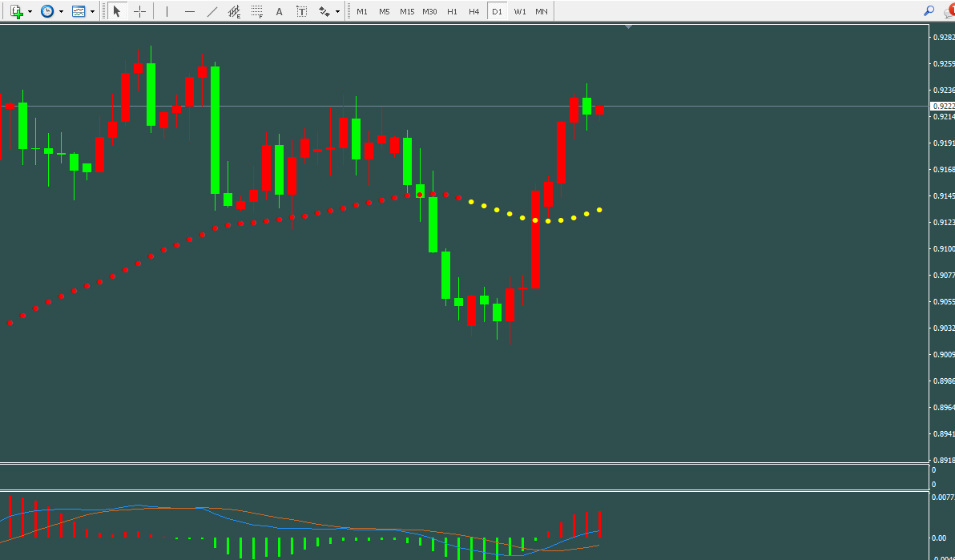
Task: Expand the arrows objects dropdown
Action: [x=337, y=11]
